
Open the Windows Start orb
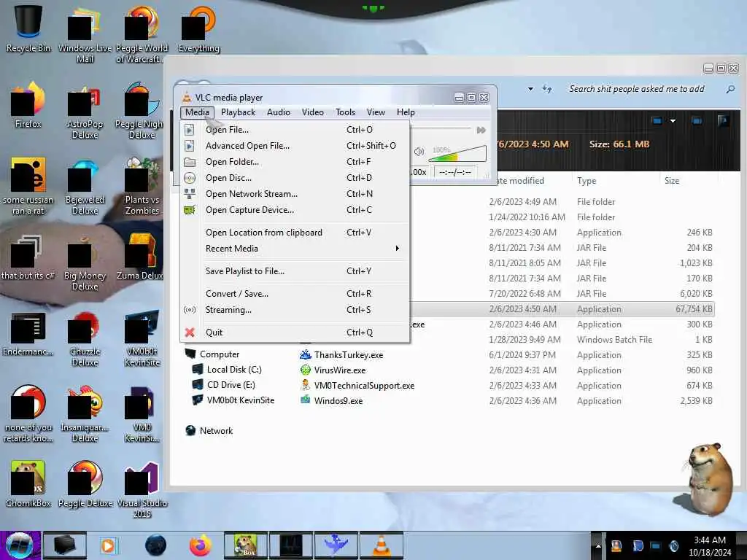pos(20,545)
